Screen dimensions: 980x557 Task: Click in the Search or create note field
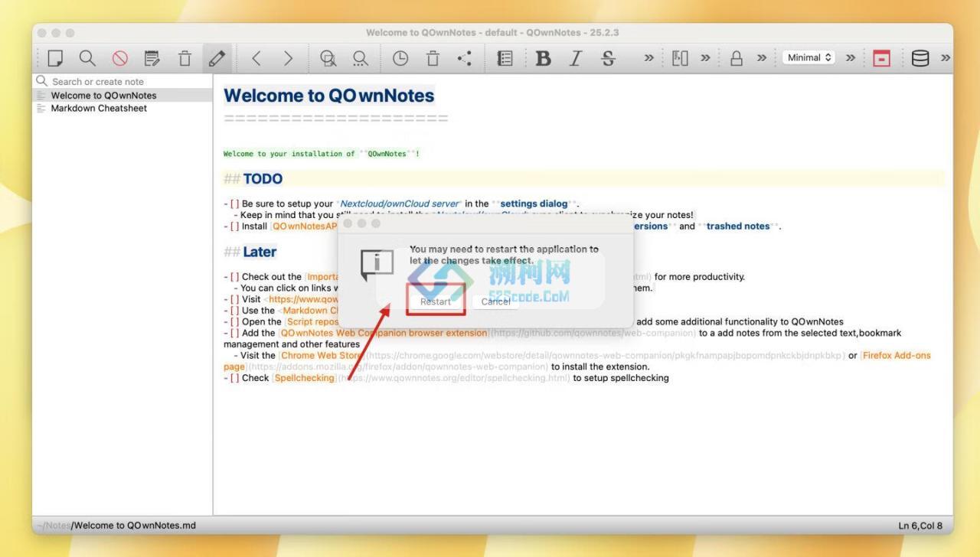(x=122, y=81)
